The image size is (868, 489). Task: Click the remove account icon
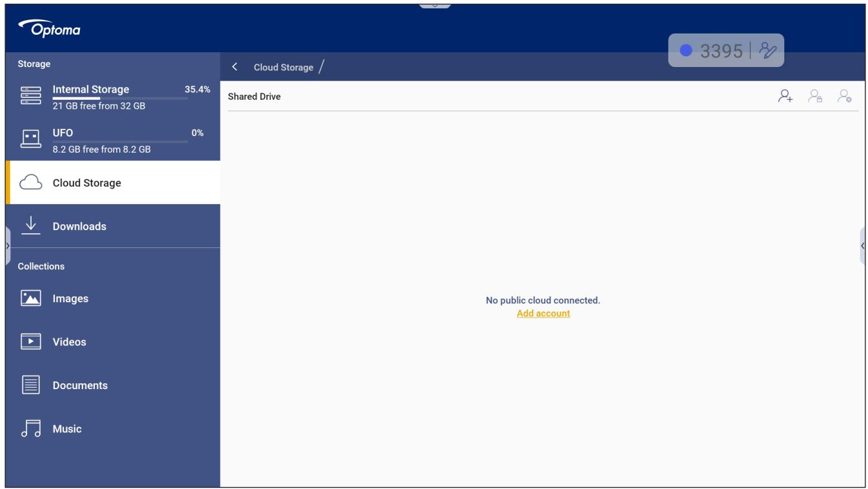(x=844, y=97)
